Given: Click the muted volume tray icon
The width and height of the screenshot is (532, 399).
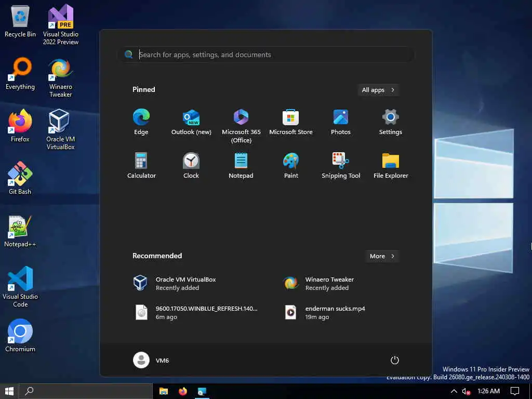Looking at the screenshot, I should 466,392.
